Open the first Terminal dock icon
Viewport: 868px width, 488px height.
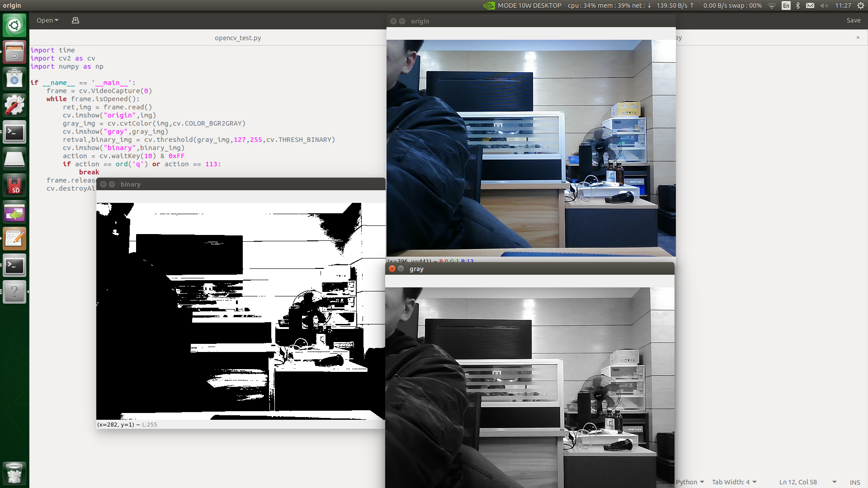coord(14,132)
